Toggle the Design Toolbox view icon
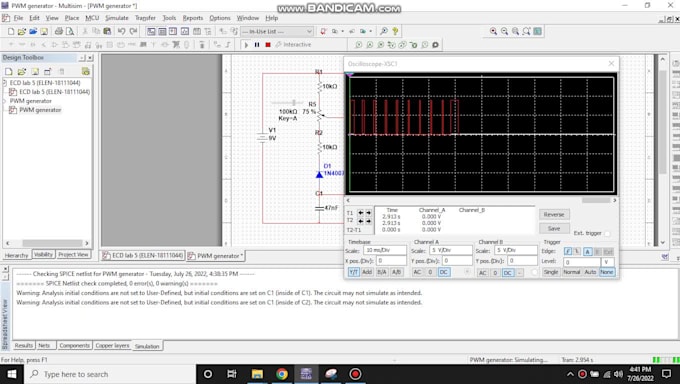The height and width of the screenshot is (384, 680). pyautogui.click(x=151, y=31)
